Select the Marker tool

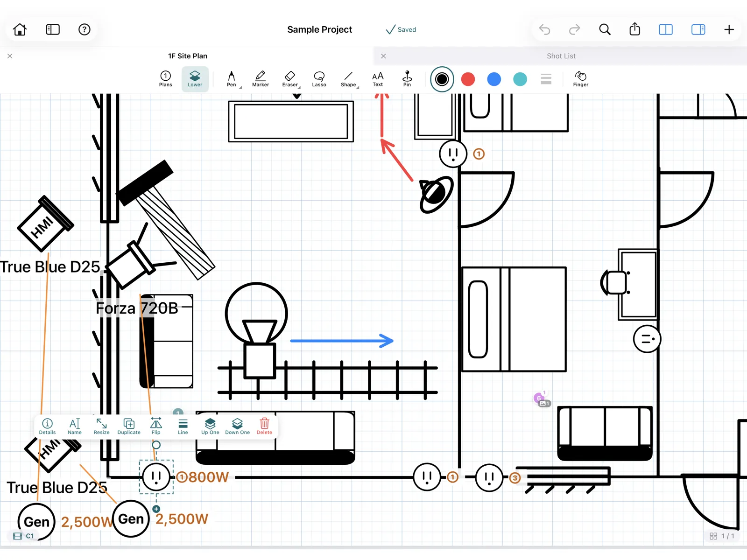pyautogui.click(x=261, y=79)
